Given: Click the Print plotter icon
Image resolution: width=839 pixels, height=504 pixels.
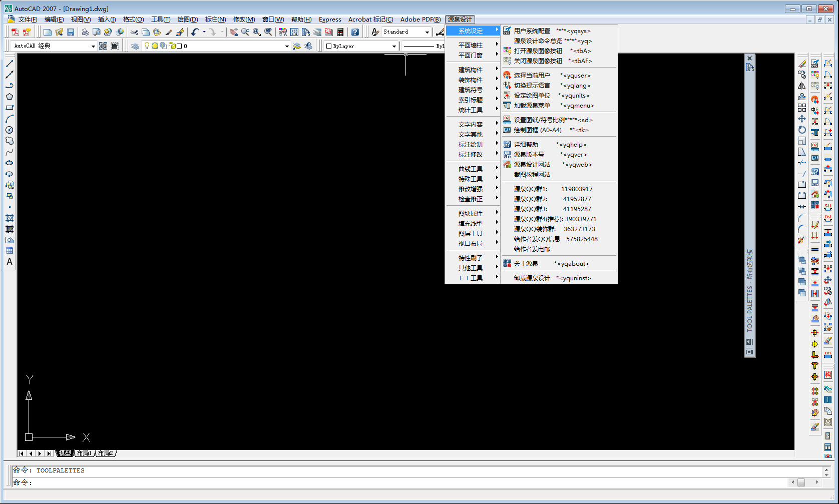Looking at the screenshot, I should pos(85,32).
